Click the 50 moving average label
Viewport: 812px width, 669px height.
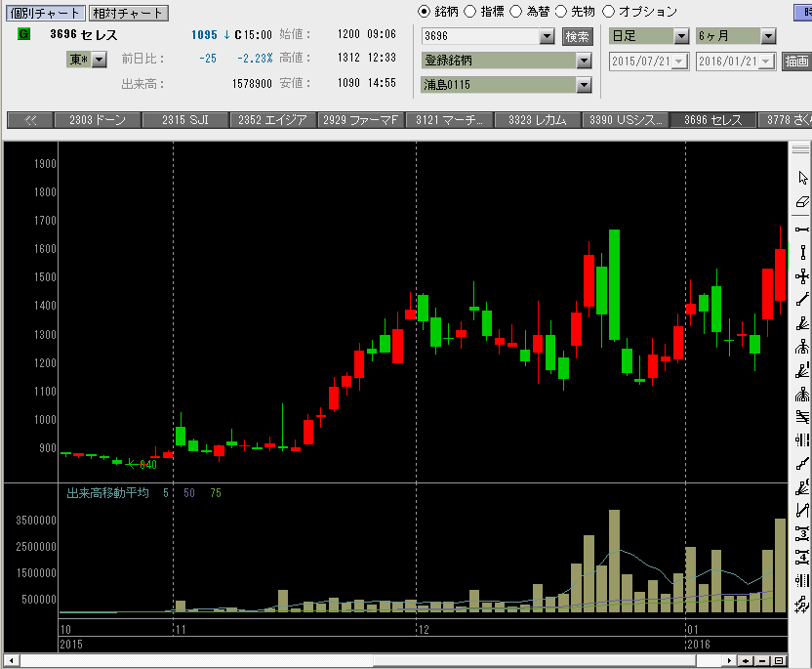point(189,493)
